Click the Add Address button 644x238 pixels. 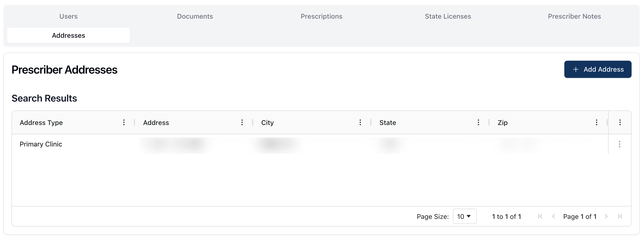pyautogui.click(x=598, y=69)
